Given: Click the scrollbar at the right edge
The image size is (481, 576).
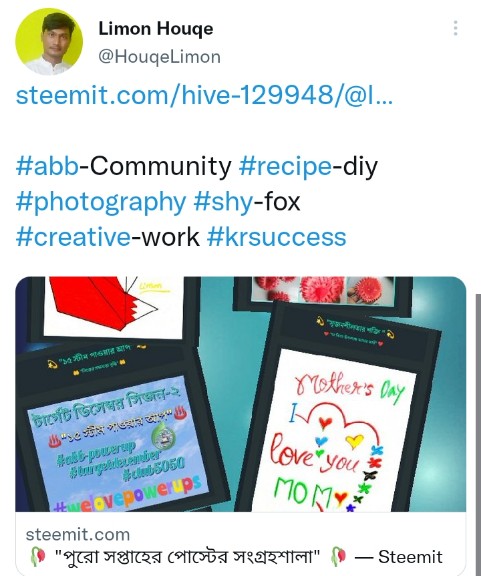Looking at the screenshot, I should pyautogui.click(x=478, y=433).
